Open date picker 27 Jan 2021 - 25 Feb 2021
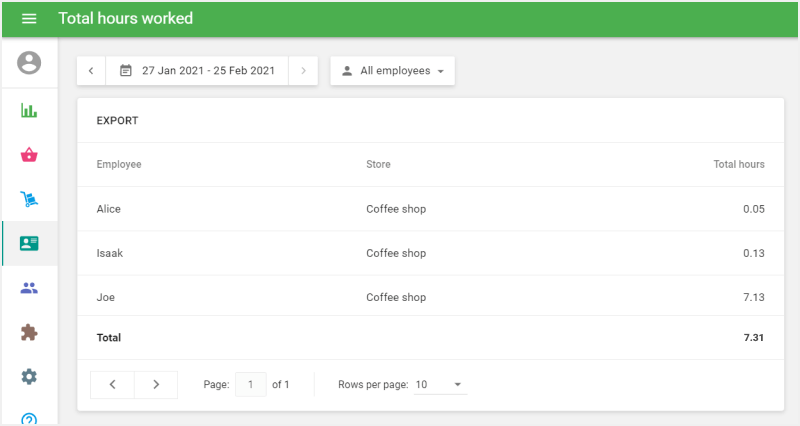 point(197,70)
